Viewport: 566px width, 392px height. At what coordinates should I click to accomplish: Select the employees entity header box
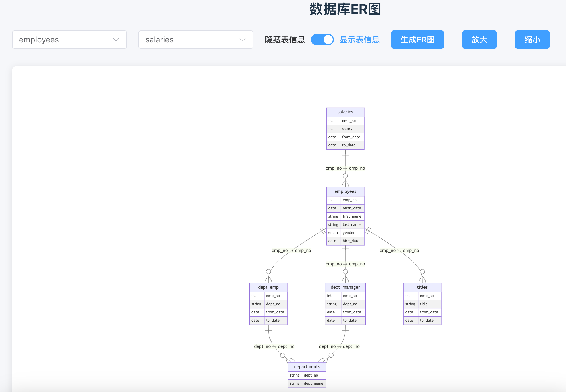click(345, 191)
